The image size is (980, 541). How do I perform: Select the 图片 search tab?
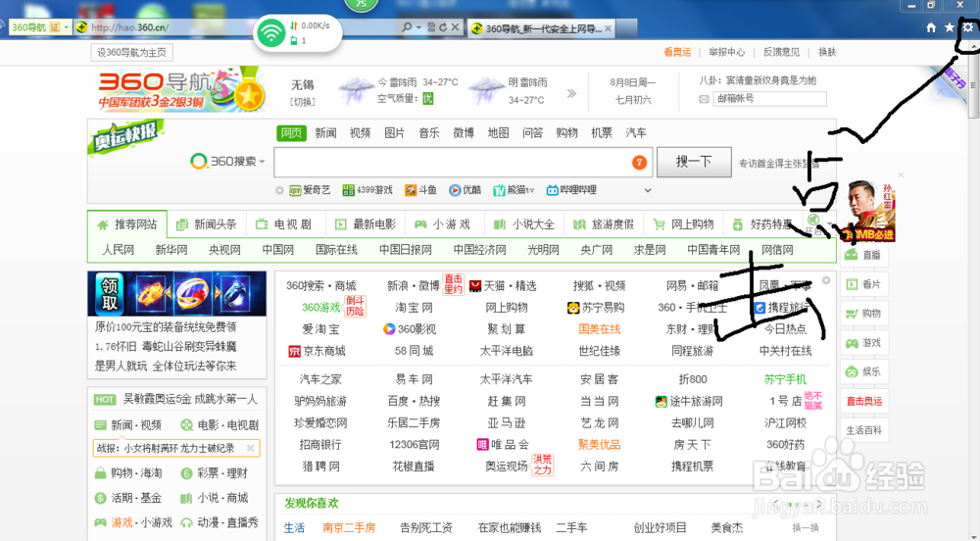pyautogui.click(x=394, y=133)
